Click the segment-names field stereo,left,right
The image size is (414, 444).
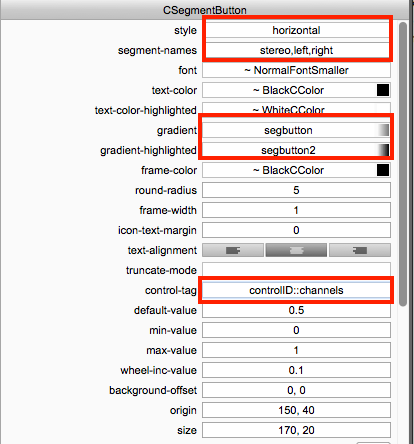(x=296, y=50)
